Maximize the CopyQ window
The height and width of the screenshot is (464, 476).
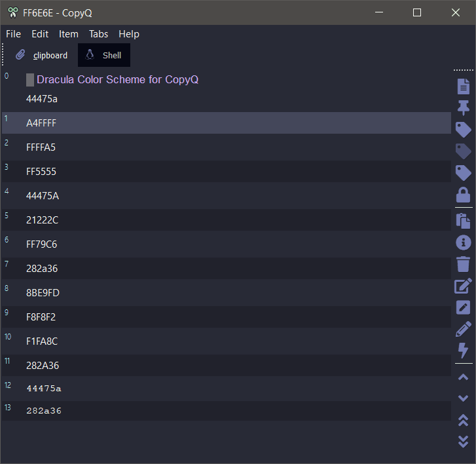(417, 12)
